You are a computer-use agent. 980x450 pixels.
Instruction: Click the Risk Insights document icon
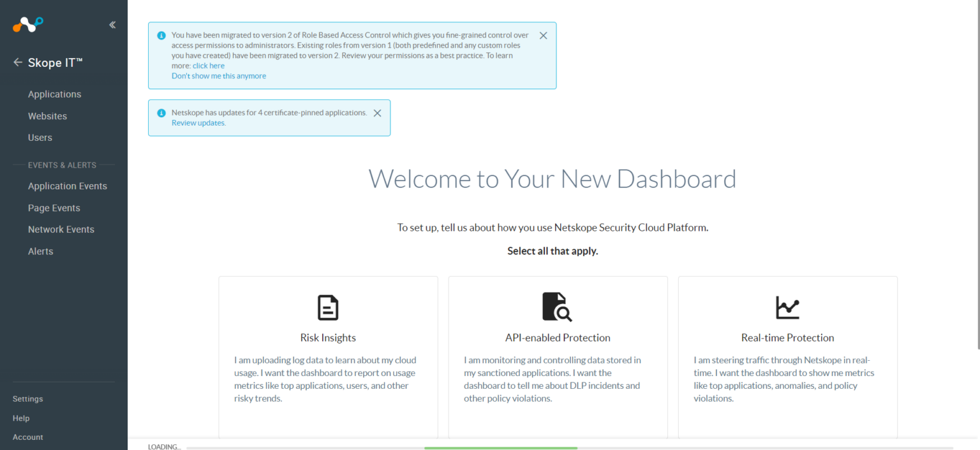tap(328, 307)
